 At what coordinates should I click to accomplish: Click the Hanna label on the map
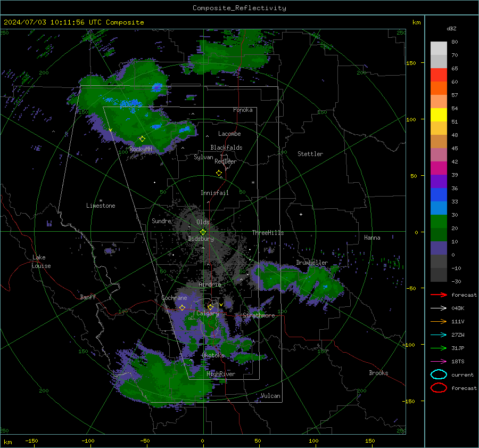point(372,238)
